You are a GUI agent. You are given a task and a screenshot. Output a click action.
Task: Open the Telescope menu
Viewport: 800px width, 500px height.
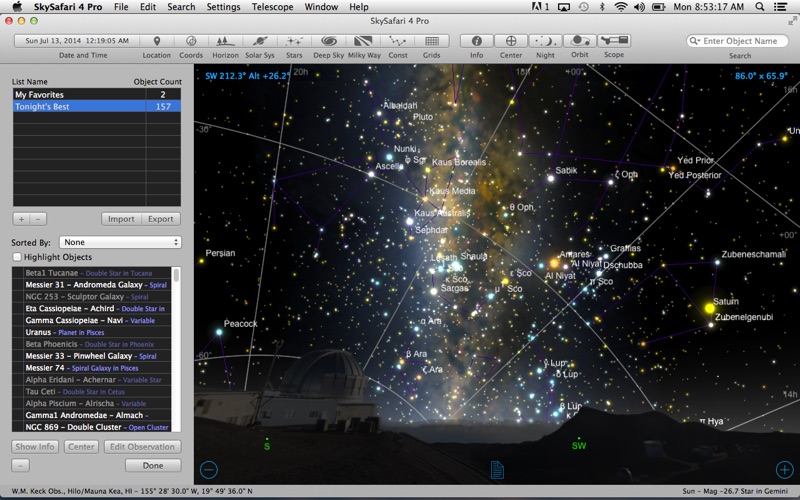pyautogui.click(x=272, y=7)
